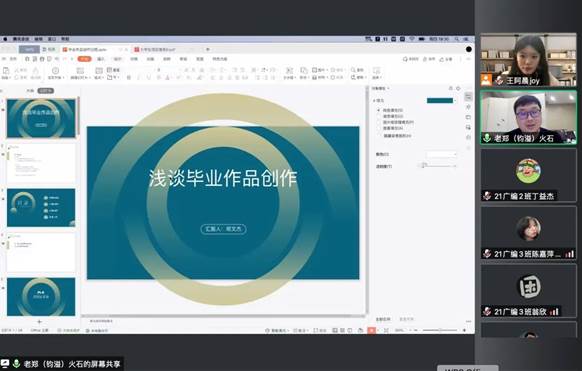Choose the gradient fill radio option

tap(390, 116)
